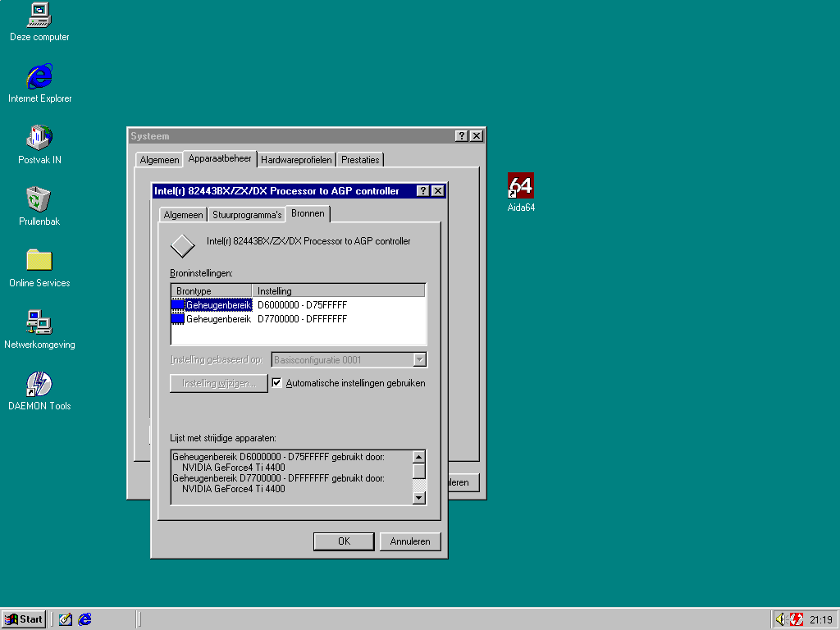Switch to the Stuurprogramma's tab
This screenshot has width=840, height=630.
pyautogui.click(x=246, y=215)
